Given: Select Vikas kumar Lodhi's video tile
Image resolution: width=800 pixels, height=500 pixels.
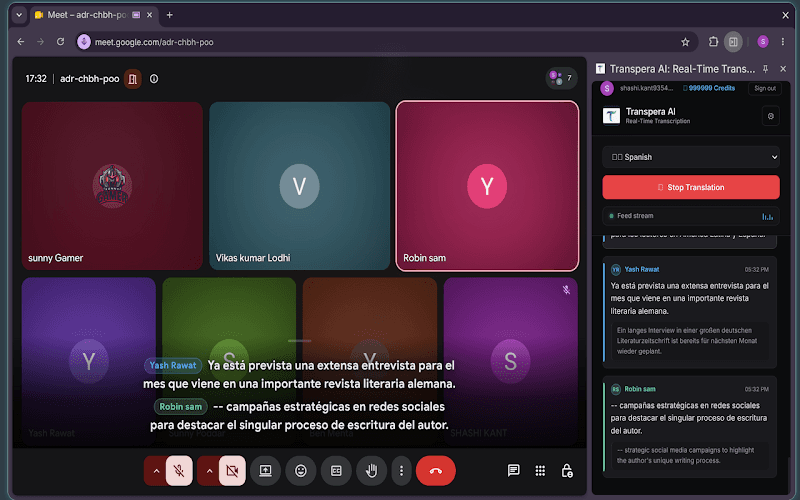Looking at the screenshot, I should (x=299, y=186).
